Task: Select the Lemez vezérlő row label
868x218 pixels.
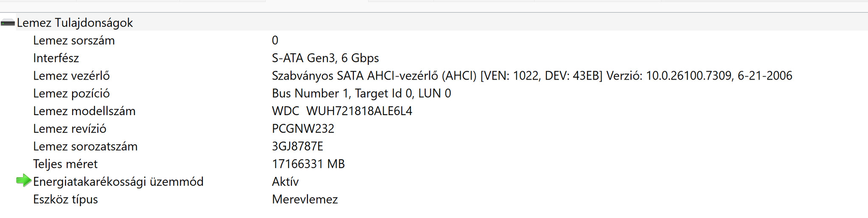Action: click(71, 76)
